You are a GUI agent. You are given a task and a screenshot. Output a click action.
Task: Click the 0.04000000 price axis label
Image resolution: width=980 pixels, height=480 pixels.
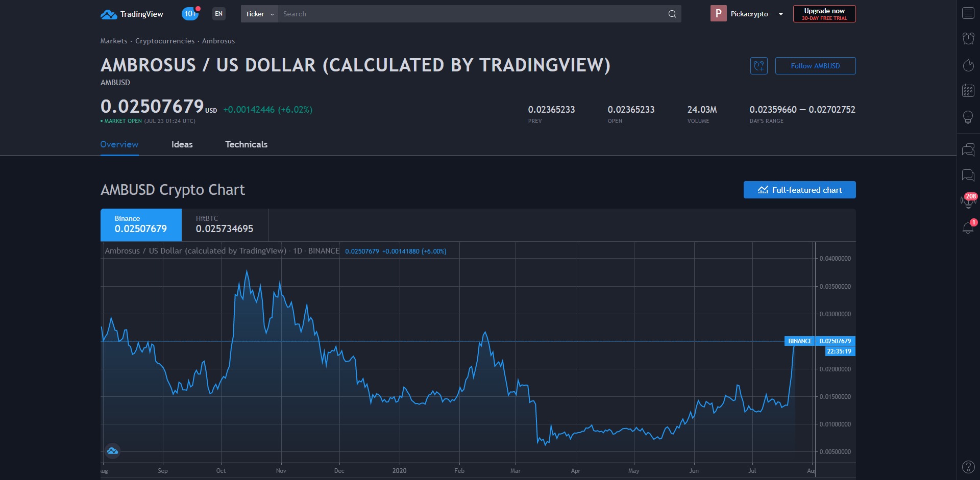click(835, 258)
